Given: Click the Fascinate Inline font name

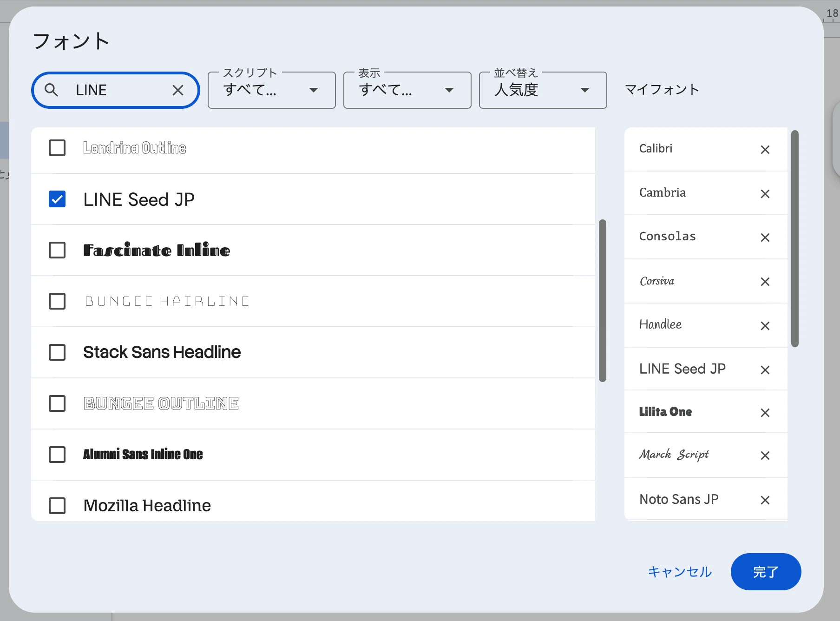Looking at the screenshot, I should click(157, 250).
